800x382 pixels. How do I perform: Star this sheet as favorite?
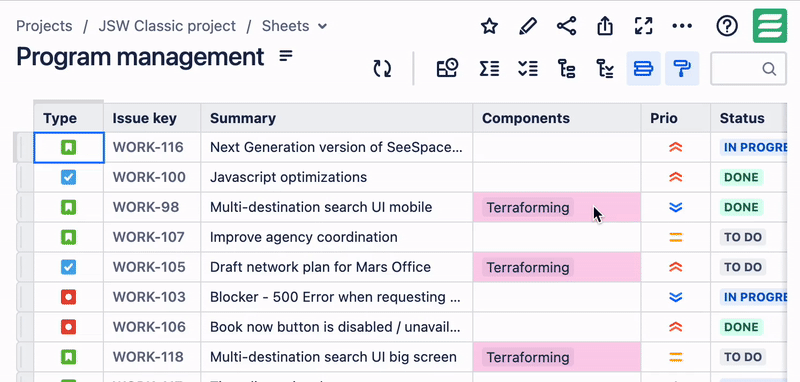tap(489, 26)
